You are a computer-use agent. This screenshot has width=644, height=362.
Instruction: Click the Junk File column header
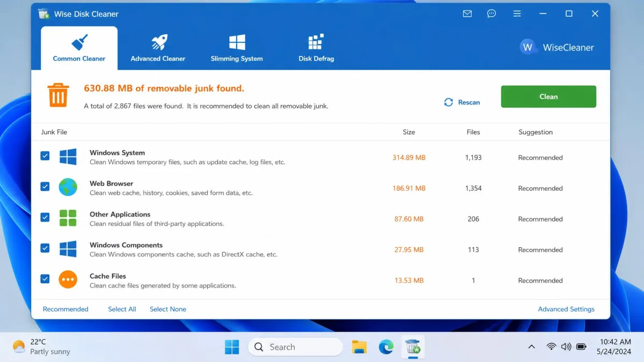(x=54, y=132)
